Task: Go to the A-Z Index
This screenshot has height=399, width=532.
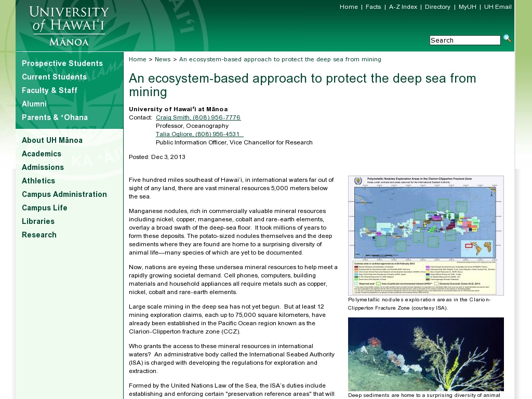Action: (x=403, y=7)
